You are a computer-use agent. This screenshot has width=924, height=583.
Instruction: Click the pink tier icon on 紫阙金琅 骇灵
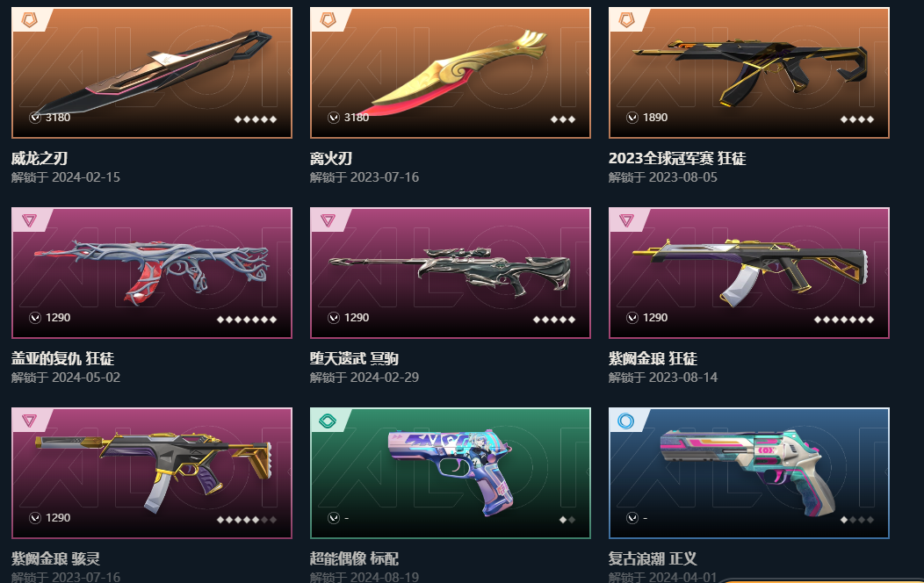[x=30, y=421]
